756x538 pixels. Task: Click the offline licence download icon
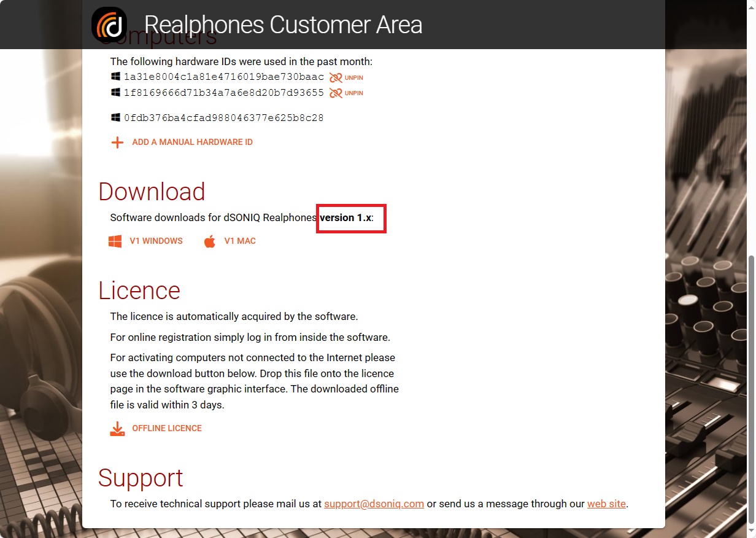tap(117, 429)
